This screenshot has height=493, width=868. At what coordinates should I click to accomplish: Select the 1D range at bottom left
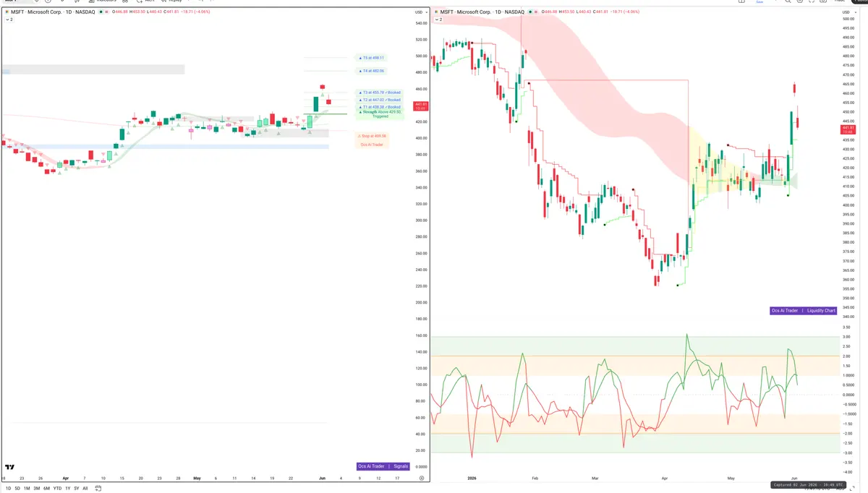click(8, 488)
